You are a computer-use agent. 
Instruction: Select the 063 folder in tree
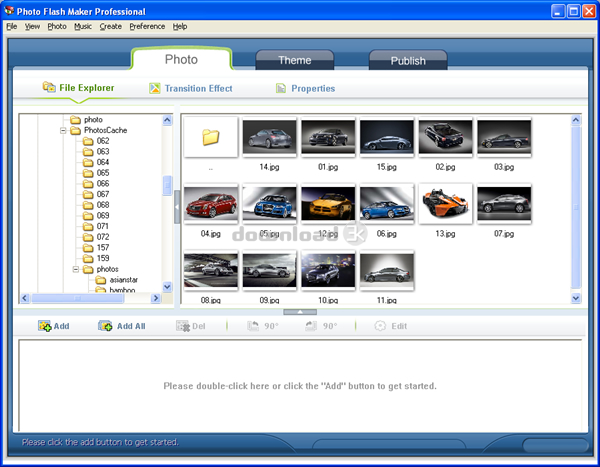[x=96, y=152]
